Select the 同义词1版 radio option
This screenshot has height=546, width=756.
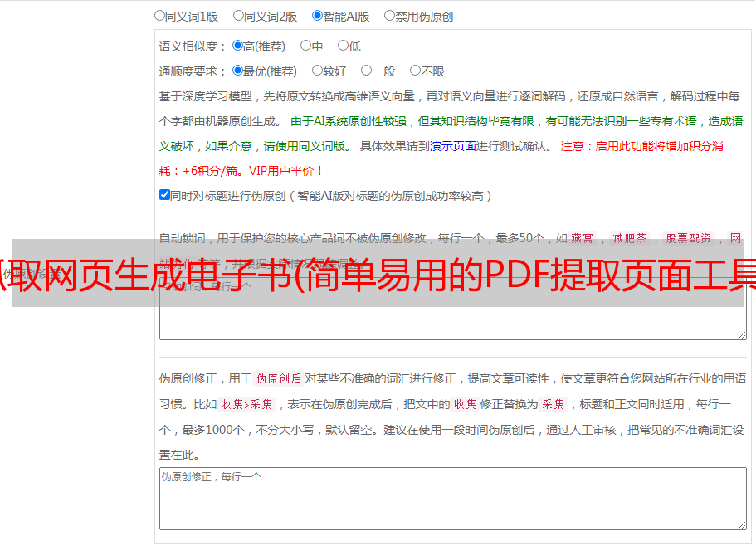pyautogui.click(x=159, y=16)
